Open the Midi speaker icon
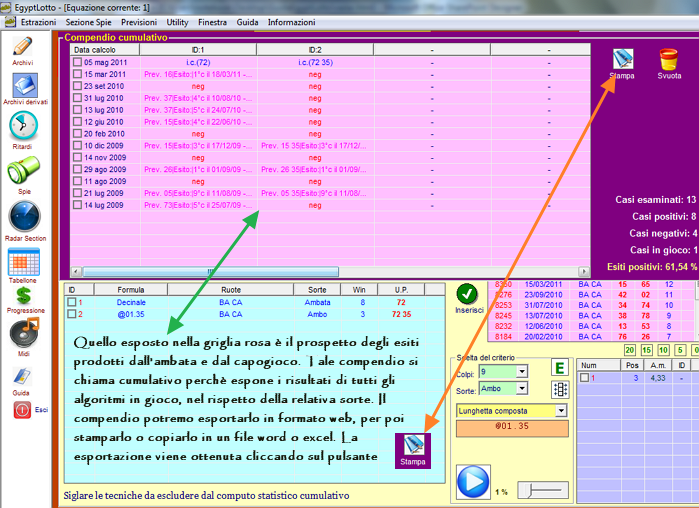This screenshot has height=508, width=699. [24, 332]
